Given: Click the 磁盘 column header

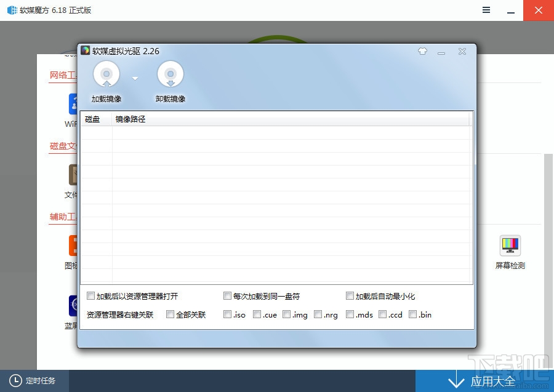Looking at the screenshot, I should point(97,119).
